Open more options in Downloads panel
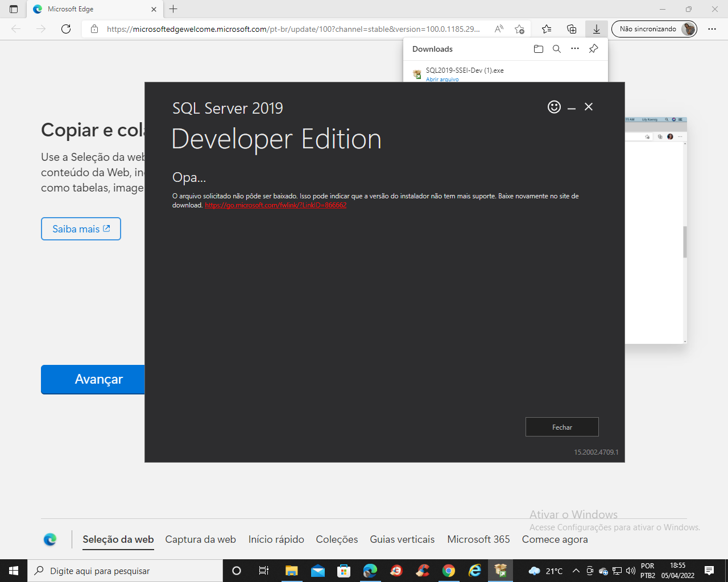The height and width of the screenshot is (582, 728). point(575,49)
